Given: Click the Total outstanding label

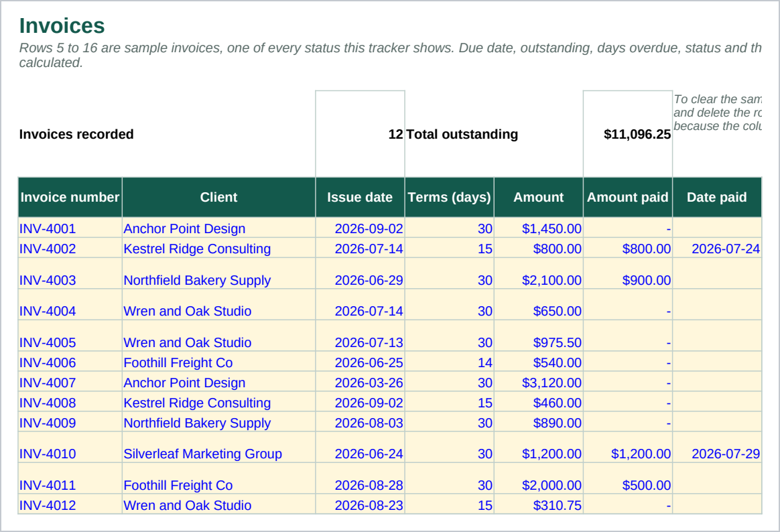Looking at the screenshot, I should coord(462,134).
